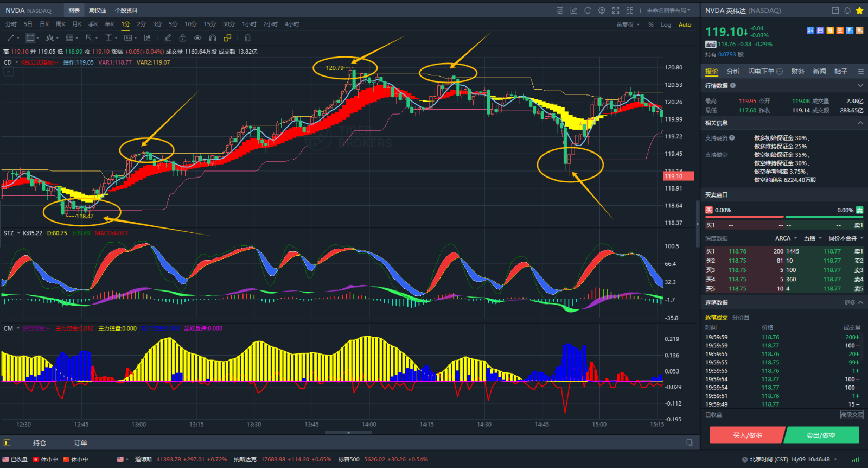This screenshot has height=468, width=868.
Task: Click the pencil brush drawing icon
Action: (168, 38)
